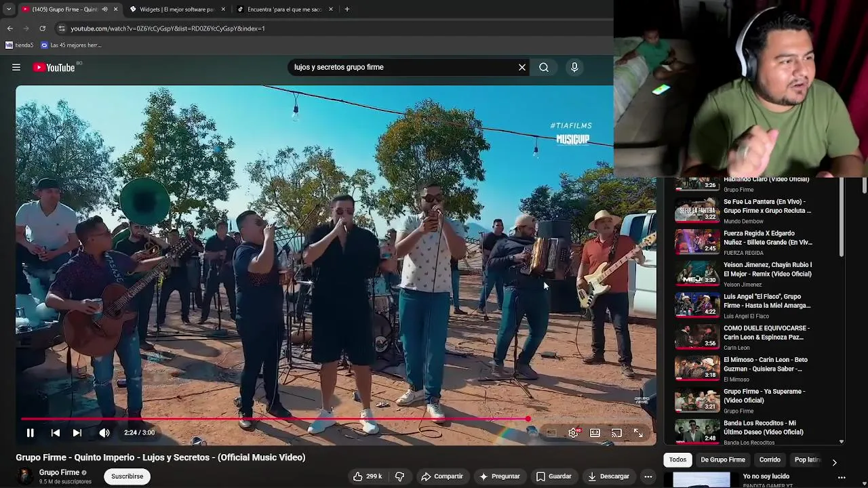
Task: Mute the Grupo Firme tab audio icon
Action: [x=104, y=9]
